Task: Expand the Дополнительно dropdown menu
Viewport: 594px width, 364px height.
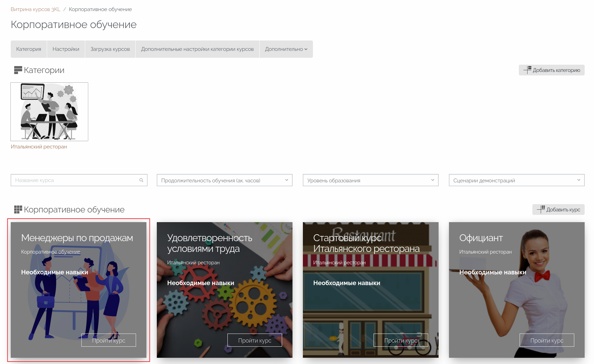Action: [286, 49]
